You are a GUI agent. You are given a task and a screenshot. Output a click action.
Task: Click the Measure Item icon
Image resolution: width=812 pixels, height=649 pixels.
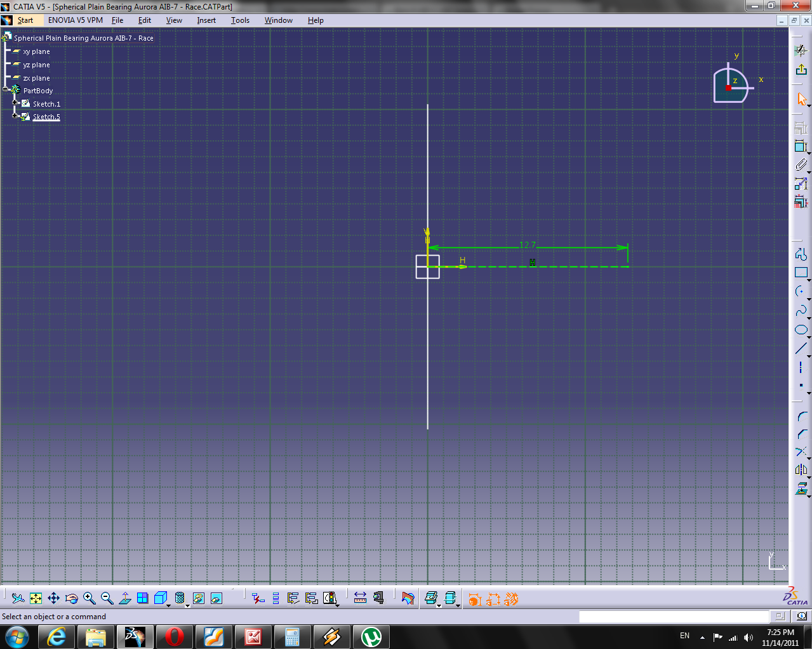[378, 598]
